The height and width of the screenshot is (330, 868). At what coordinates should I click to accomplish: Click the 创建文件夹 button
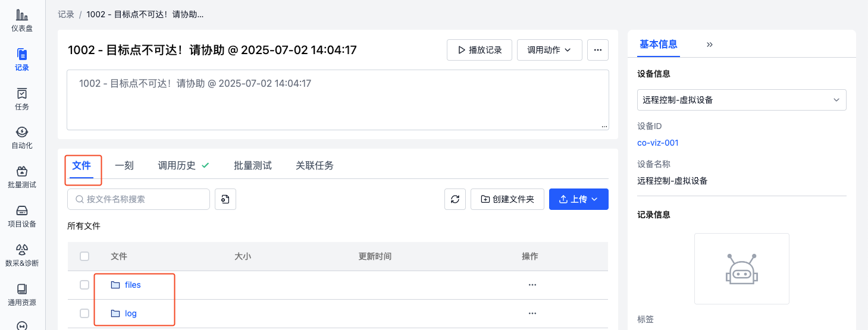tap(507, 199)
